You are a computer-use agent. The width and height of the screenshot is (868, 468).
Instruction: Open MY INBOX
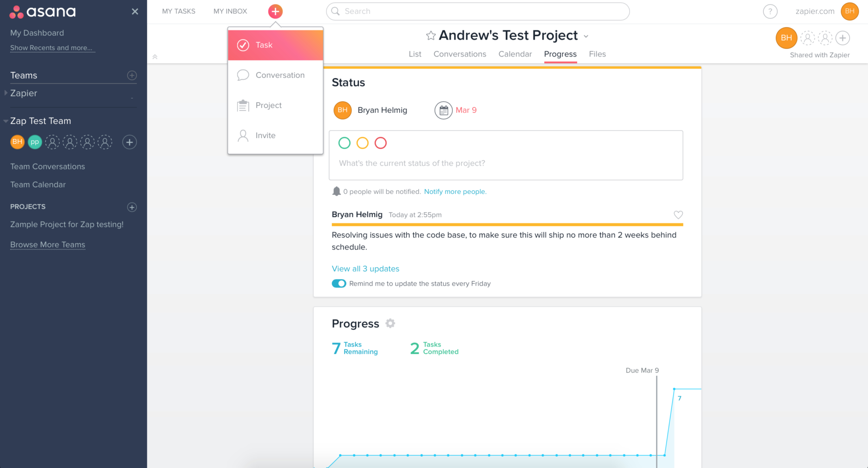[230, 11]
